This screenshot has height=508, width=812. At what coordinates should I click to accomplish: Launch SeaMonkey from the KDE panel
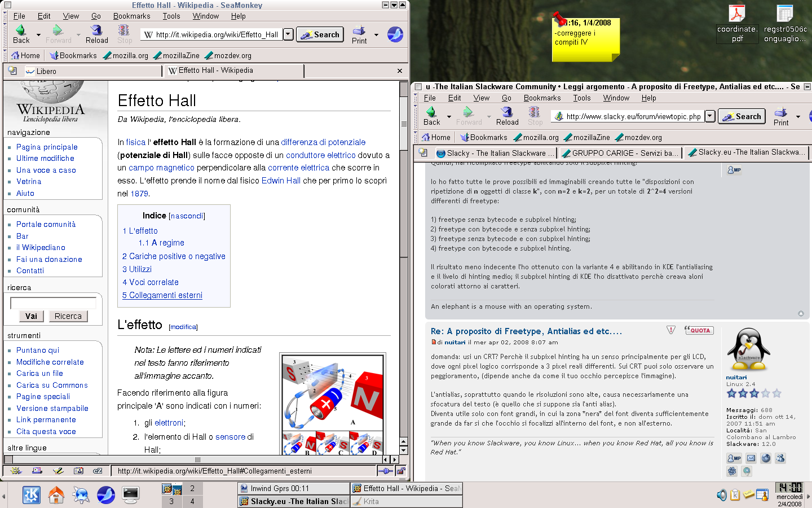point(106,495)
